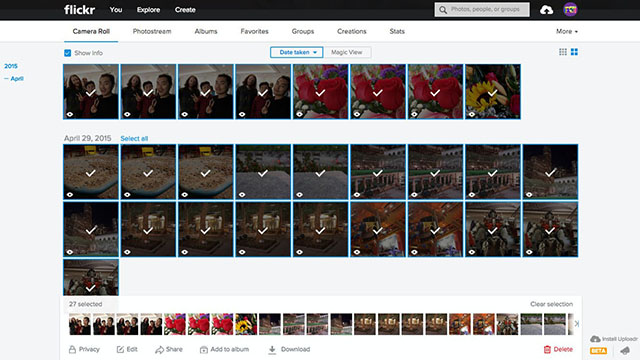Open the Date taken dropdown

[297, 52]
